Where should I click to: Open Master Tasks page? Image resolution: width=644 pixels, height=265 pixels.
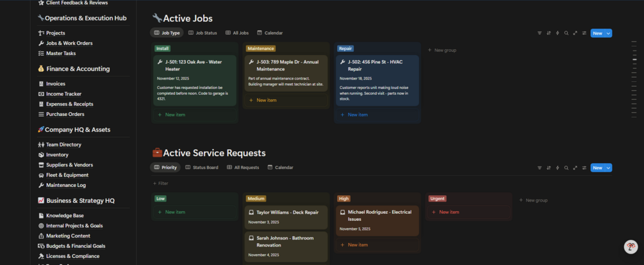point(61,53)
